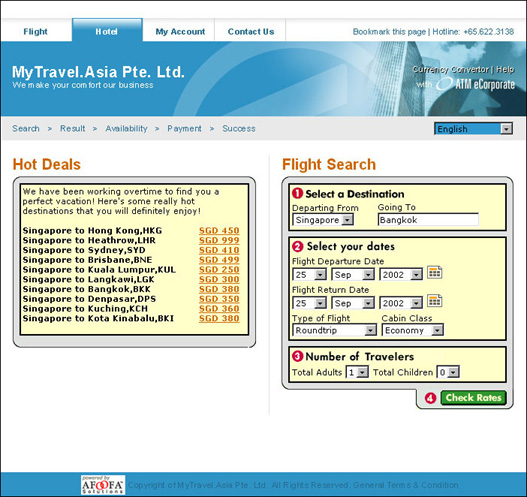Open the Cabin Class Economy dropdown

point(413,330)
